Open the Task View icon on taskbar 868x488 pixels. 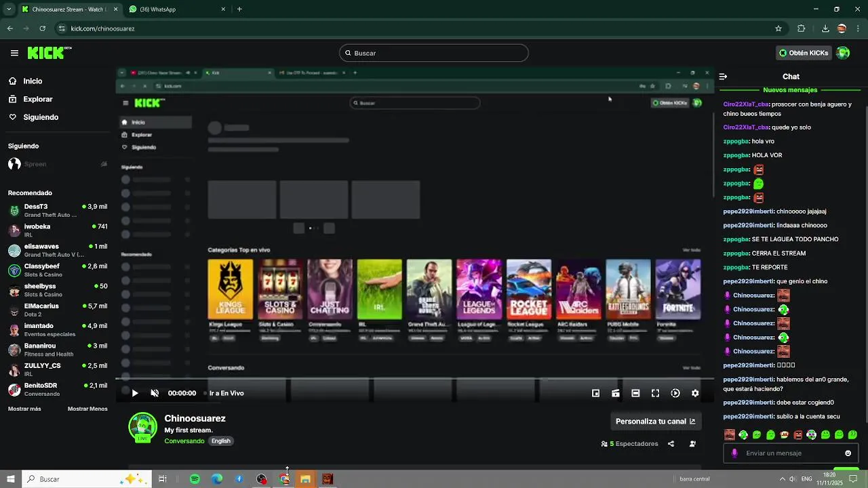(x=163, y=479)
